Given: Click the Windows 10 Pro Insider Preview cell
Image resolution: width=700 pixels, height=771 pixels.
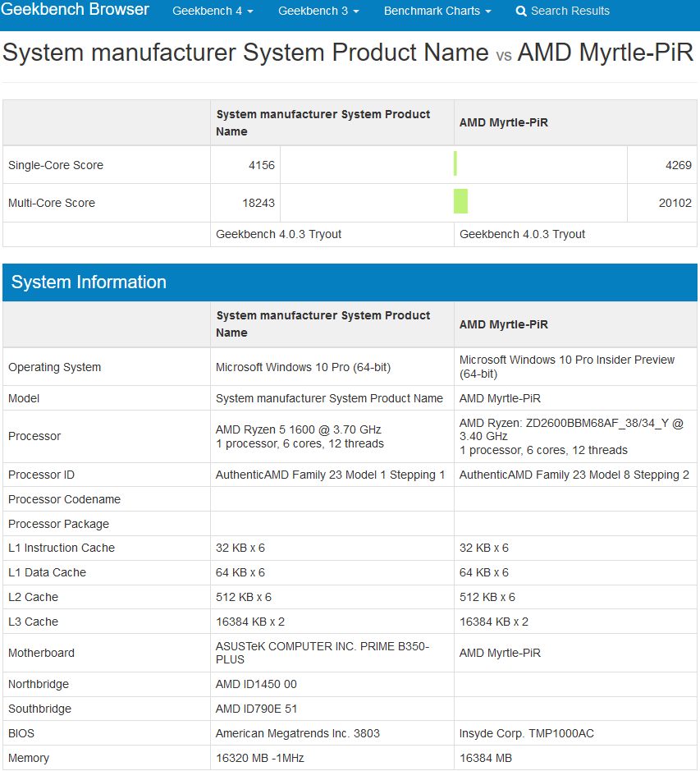Looking at the screenshot, I should coord(575,367).
